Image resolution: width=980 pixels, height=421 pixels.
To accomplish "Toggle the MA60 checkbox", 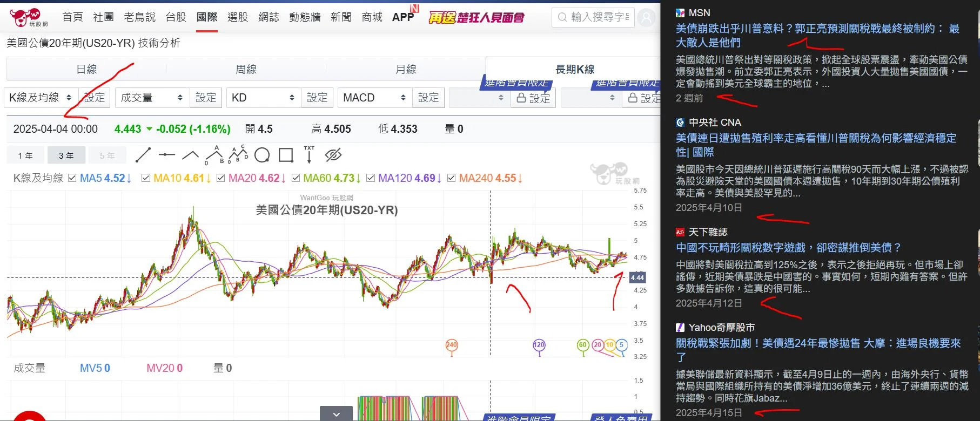I will tap(296, 178).
